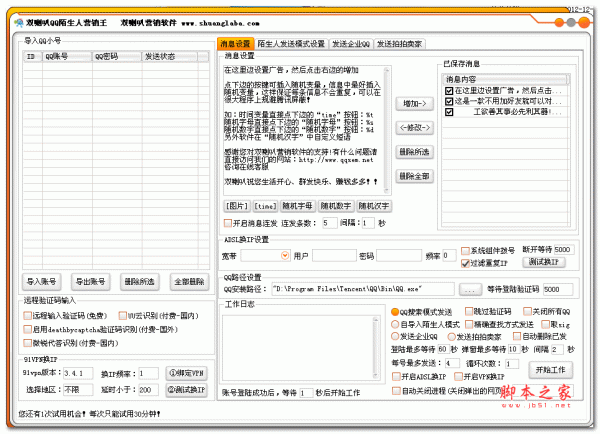Enable 自动关闭进程 checkbox
Screen dimensions: 600x434
pyautogui.click(x=396, y=391)
